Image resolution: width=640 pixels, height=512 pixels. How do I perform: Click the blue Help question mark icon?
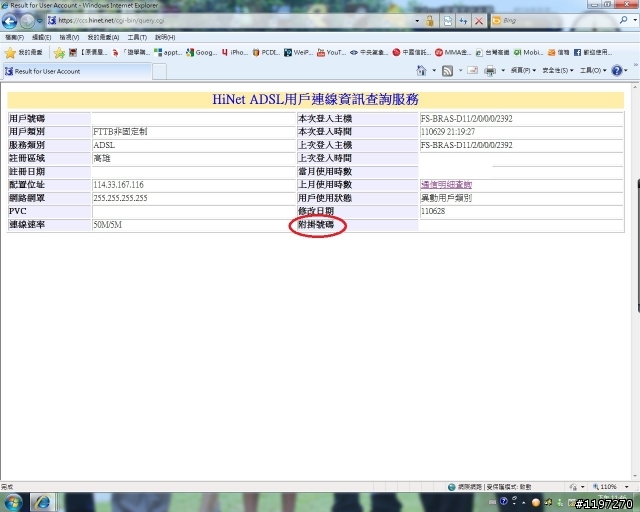pyautogui.click(x=617, y=70)
